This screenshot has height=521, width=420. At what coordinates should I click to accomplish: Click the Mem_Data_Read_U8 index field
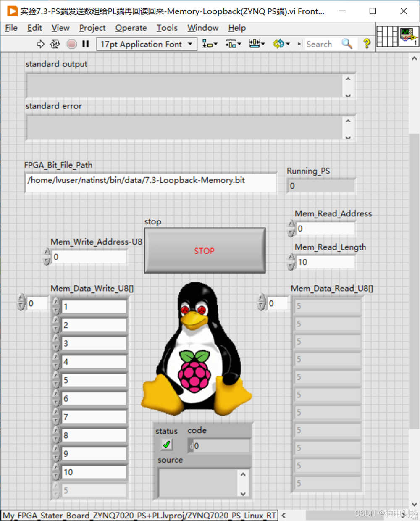click(278, 303)
